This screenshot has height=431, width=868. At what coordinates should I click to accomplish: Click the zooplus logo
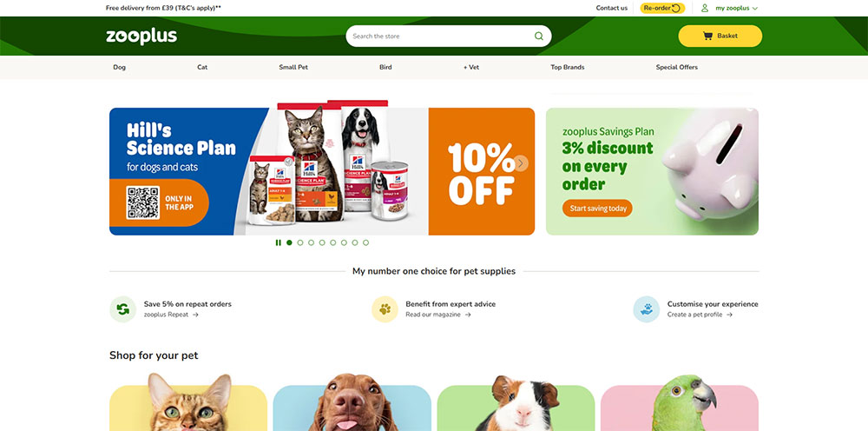click(x=141, y=36)
